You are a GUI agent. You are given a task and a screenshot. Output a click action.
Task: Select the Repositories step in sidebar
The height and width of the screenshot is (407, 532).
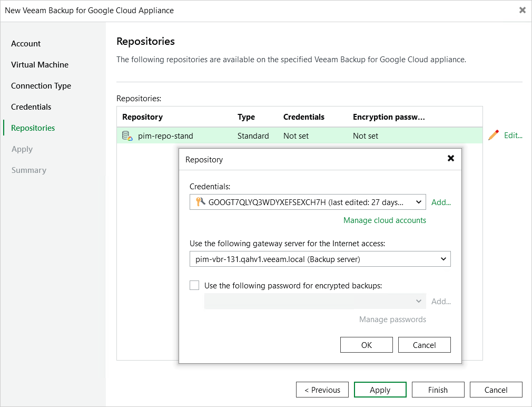click(x=33, y=128)
